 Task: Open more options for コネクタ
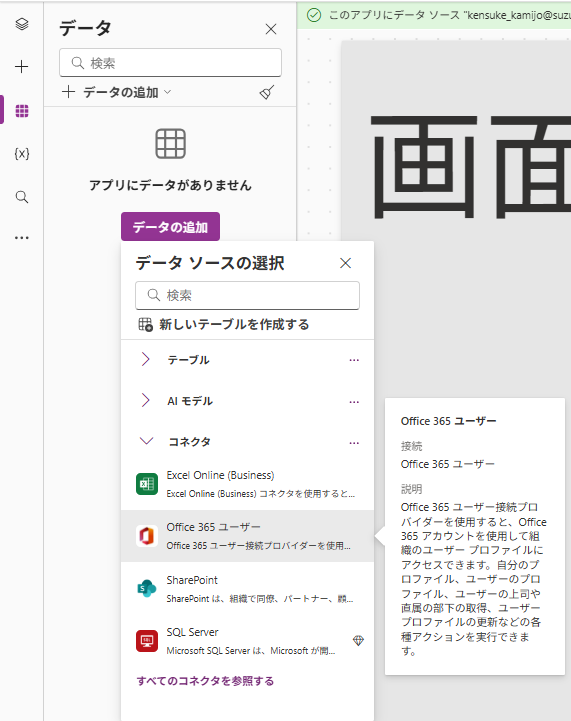(x=354, y=443)
